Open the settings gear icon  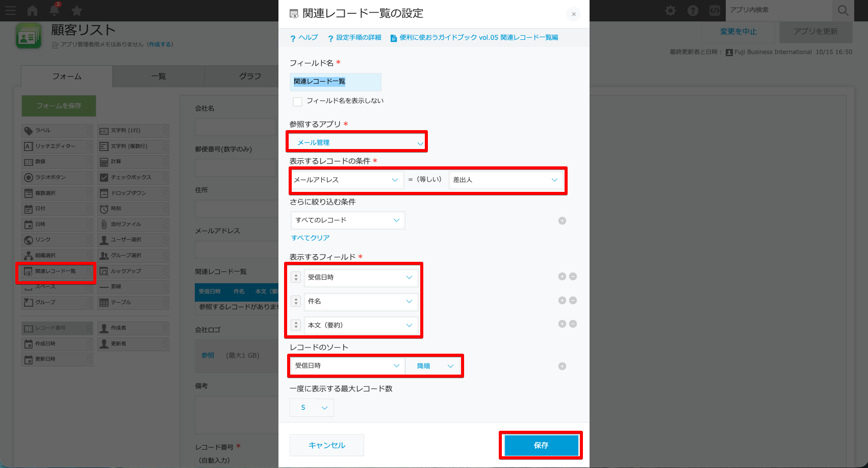tap(671, 11)
